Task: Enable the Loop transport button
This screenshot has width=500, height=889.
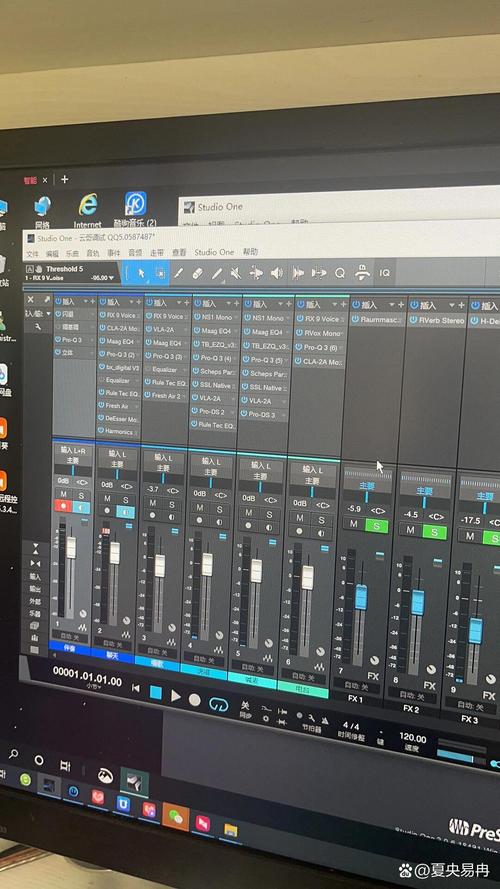Action: point(218,704)
